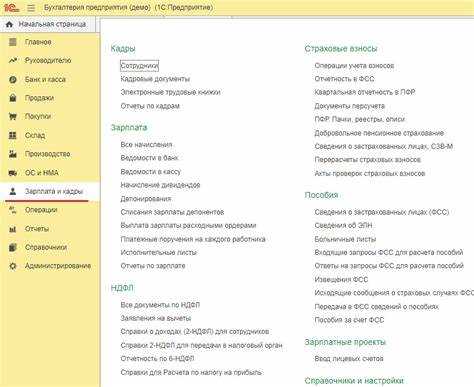Open the Администрирование section
This screenshot has height=387, width=474.
[x=58, y=266]
